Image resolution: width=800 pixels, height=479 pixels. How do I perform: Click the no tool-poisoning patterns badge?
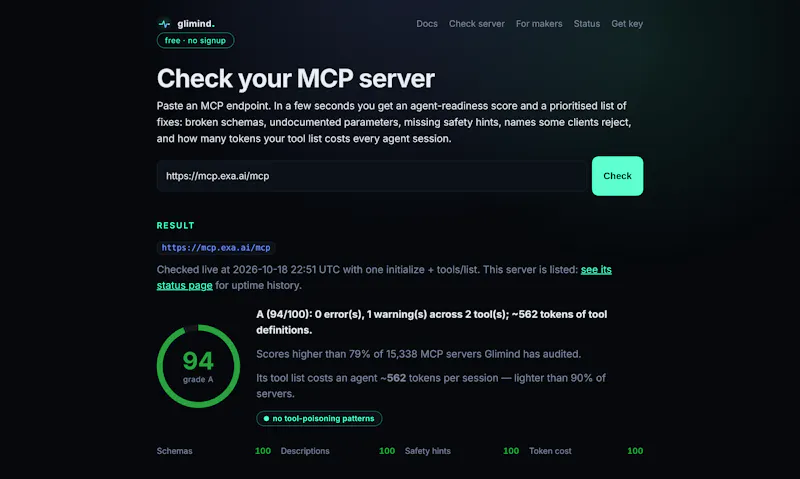coord(319,418)
